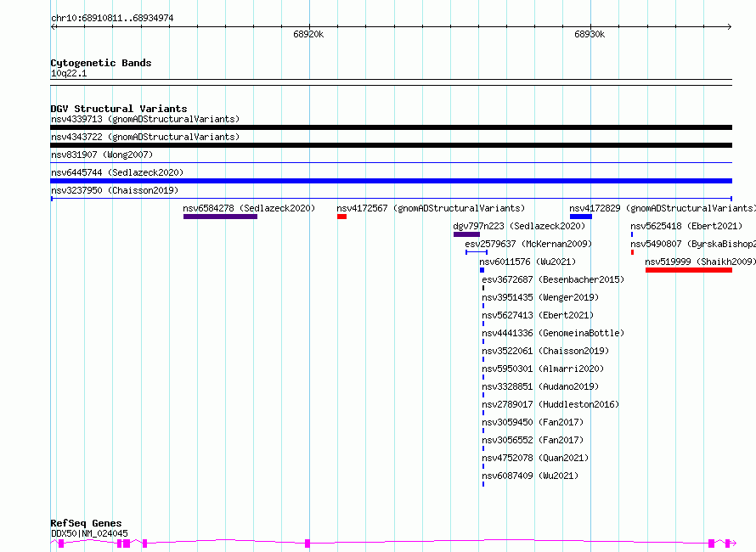The width and height of the screenshot is (756, 552).
Task: Click the esv2579637 (McKernan2009) feature bar
Action: [x=477, y=252]
